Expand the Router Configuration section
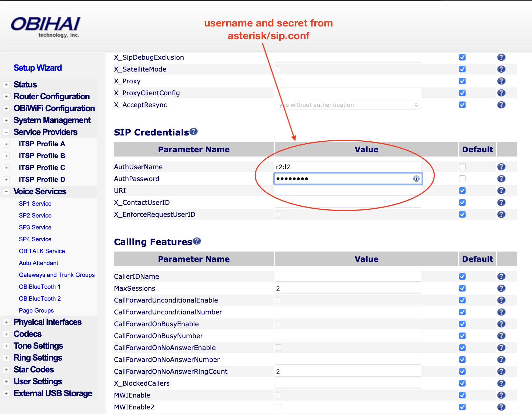Viewport: 532px width, 414px height. [6, 96]
